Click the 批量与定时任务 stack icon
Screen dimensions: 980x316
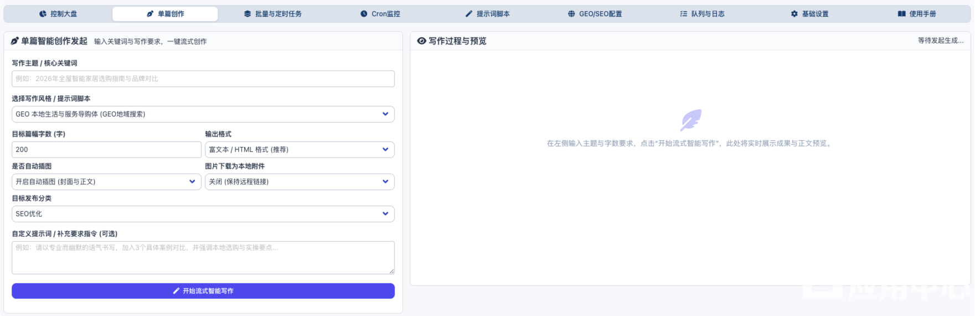click(x=247, y=14)
